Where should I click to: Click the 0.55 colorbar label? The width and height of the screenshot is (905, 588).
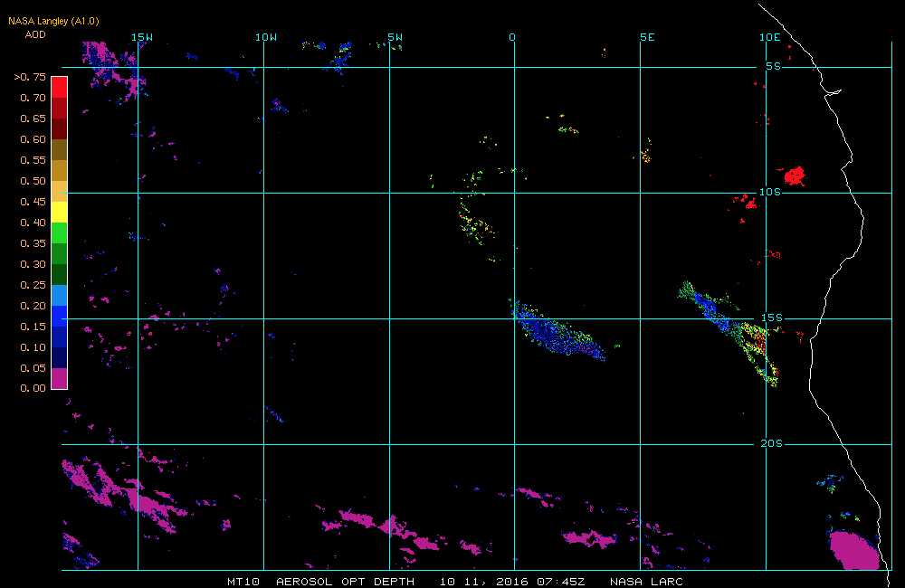[x=33, y=160]
